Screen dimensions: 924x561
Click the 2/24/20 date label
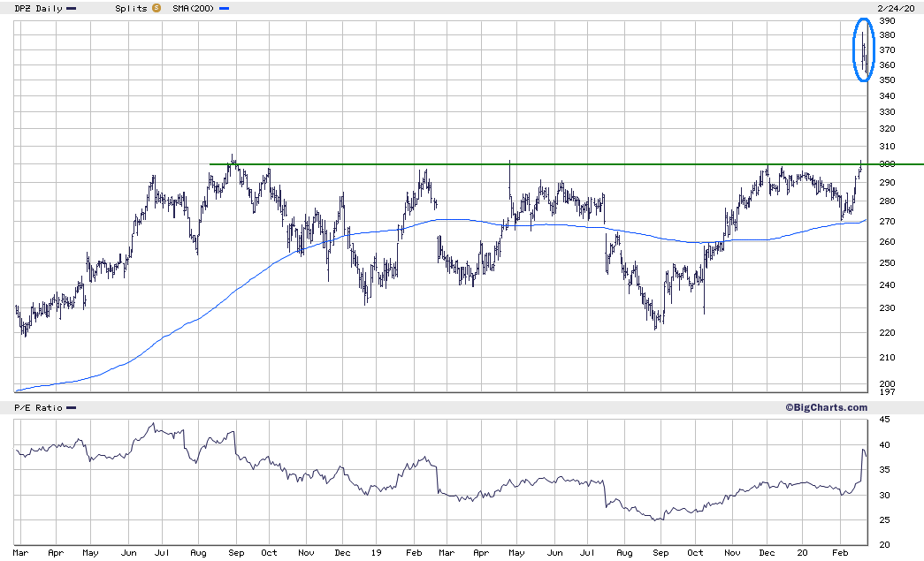pos(896,8)
